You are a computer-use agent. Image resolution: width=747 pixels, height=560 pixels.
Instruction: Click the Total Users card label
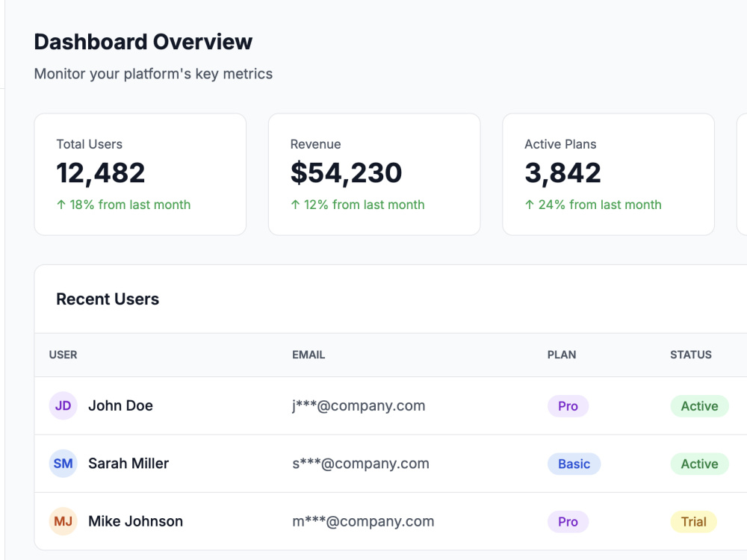pyautogui.click(x=89, y=144)
